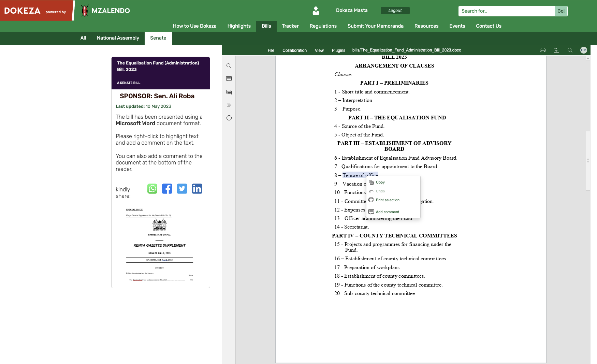
Task: Share bill on Twitter
Action: click(182, 189)
